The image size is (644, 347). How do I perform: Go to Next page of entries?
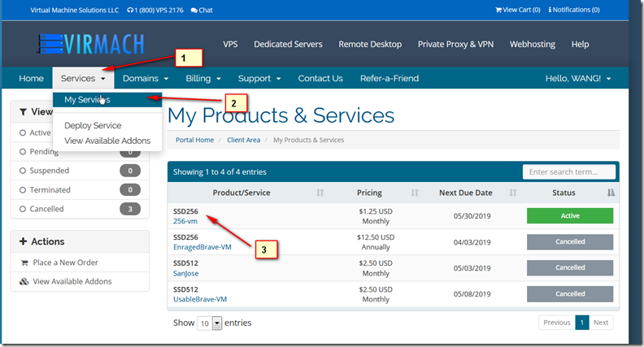click(x=600, y=323)
